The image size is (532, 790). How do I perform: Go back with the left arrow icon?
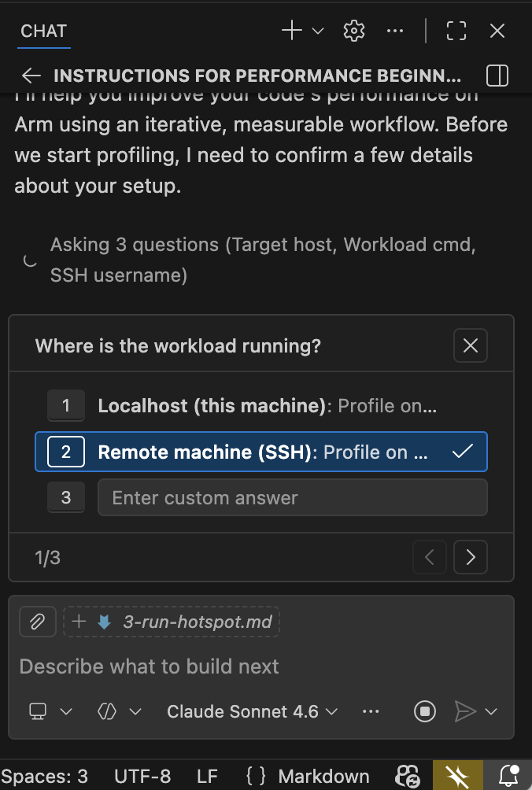[x=31, y=76]
